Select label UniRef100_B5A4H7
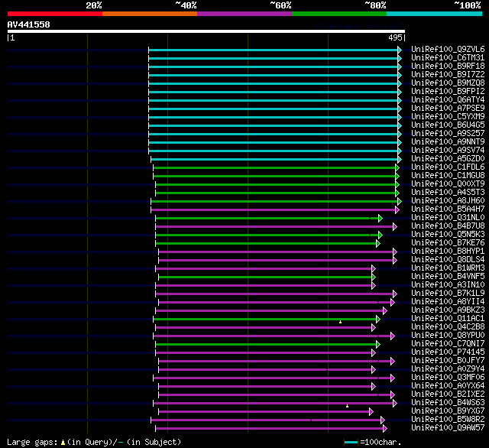This screenshot has width=489, height=448. click(448, 209)
